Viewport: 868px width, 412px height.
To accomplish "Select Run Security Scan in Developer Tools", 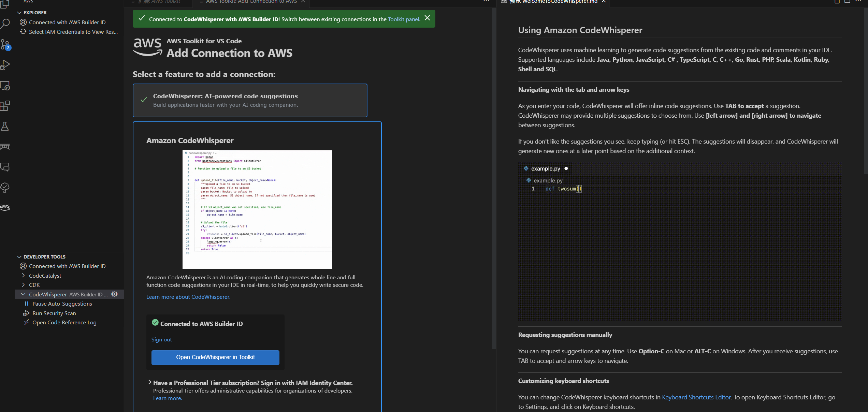I will pyautogui.click(x=54, y=313).
